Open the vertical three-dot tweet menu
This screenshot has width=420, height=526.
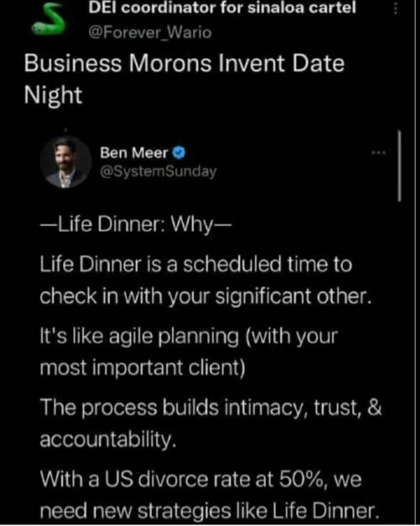pos(396,9)
